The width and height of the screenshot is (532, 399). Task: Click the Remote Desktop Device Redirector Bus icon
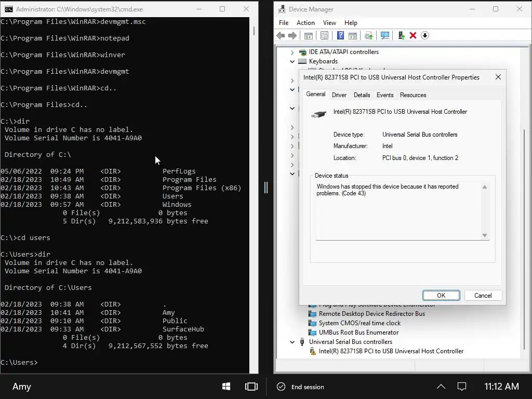[312, 314]
